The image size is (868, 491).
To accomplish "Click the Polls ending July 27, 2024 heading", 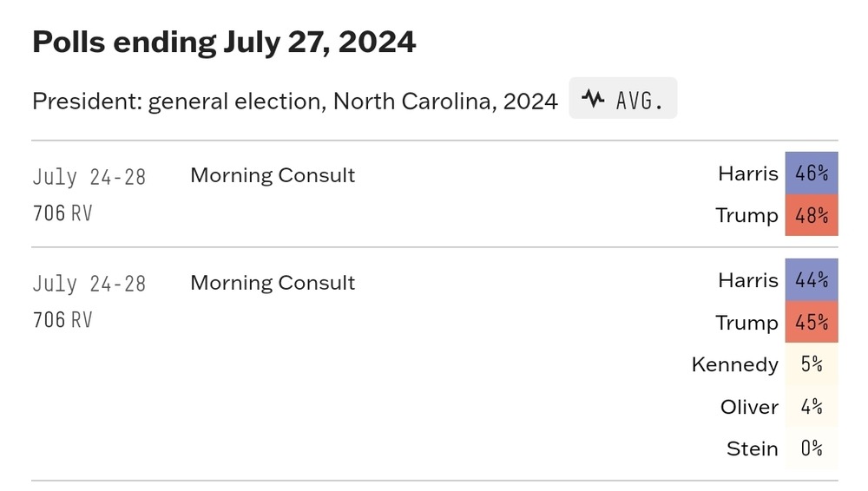I will click(224, 42).
